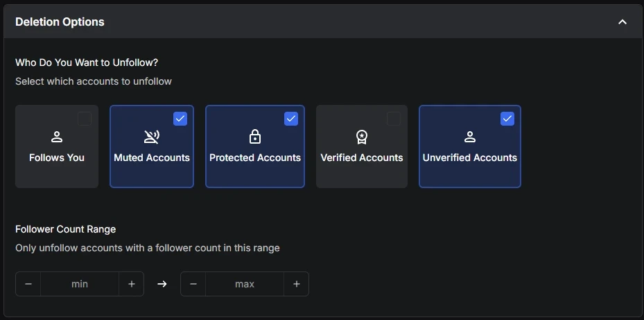The height and width of the screenshot is (320, 644).
Task: Collapse the Deletion Options panel chevron
Action: 623,22
